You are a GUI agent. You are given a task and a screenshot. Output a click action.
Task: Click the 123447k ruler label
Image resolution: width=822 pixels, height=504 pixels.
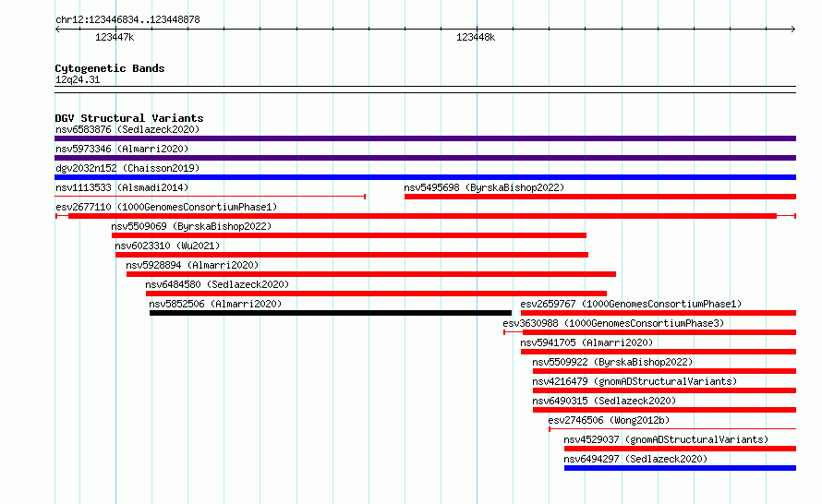115,37
